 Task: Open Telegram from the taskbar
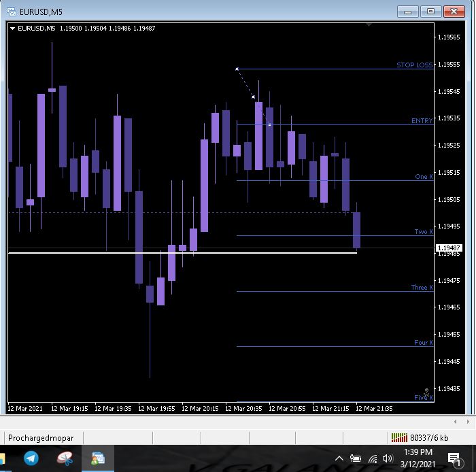tap(31, 458)
